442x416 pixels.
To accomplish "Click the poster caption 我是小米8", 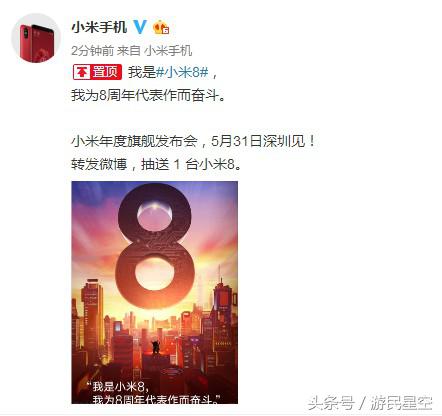I will (120, 386).
